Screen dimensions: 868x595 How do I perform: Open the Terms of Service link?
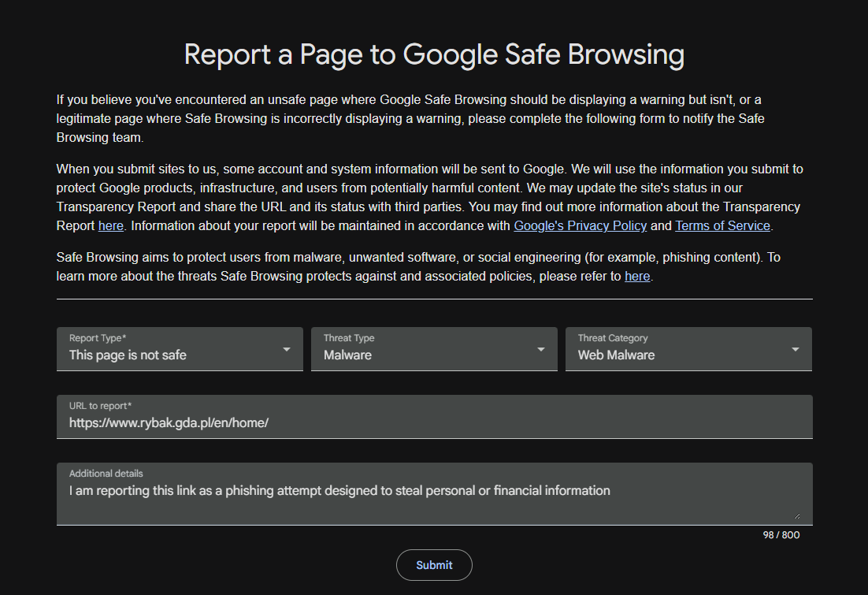coord(722,226)
